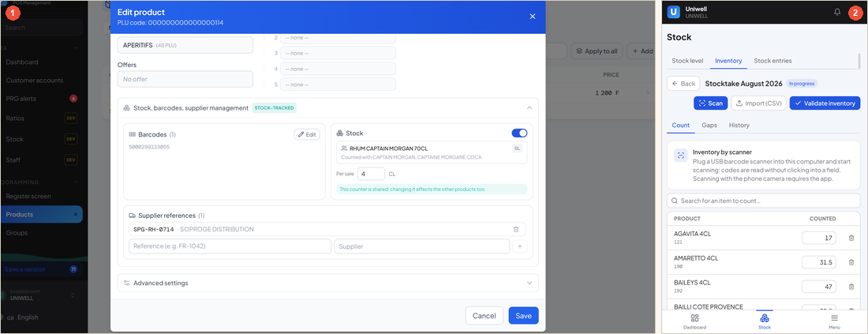Click the truck icon beside Supplier references
The height and width of the screenshot is (334, 868).
tap(133, 216)
